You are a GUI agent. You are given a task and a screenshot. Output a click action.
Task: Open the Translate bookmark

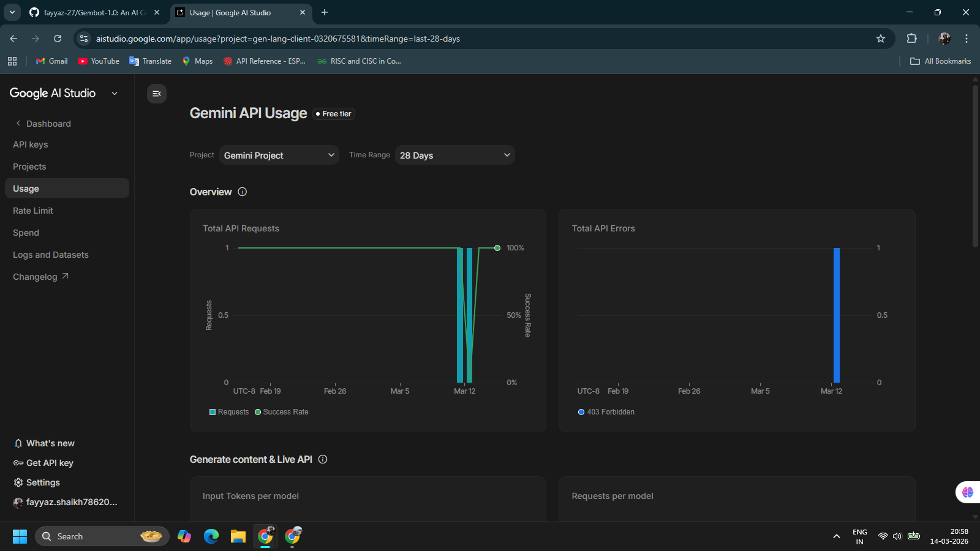pos(151,61)
